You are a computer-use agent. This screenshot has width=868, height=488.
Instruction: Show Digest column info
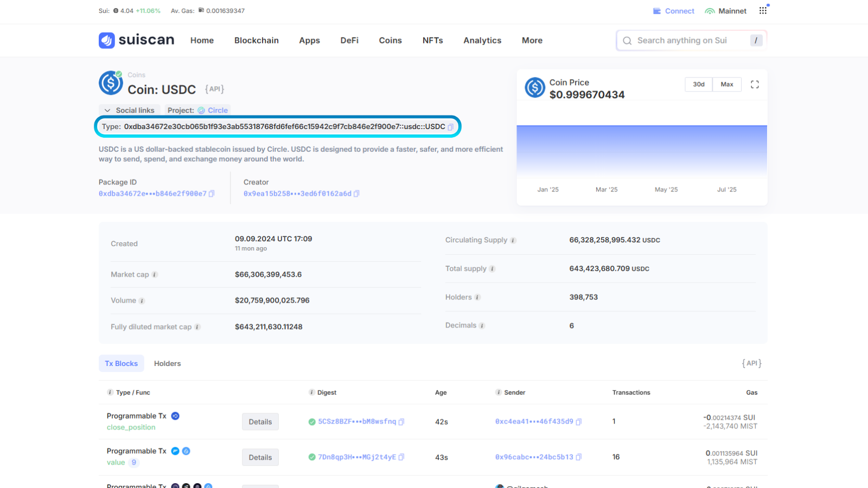click(x=311, y=393)
